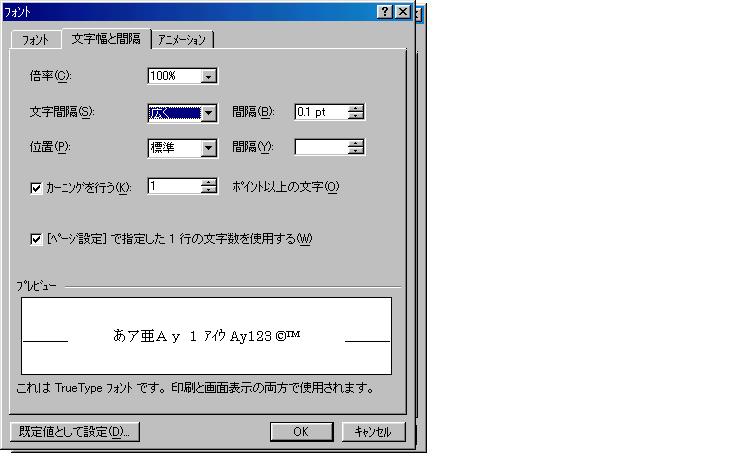Open the 位置 dropdown showing 標準

209,148
